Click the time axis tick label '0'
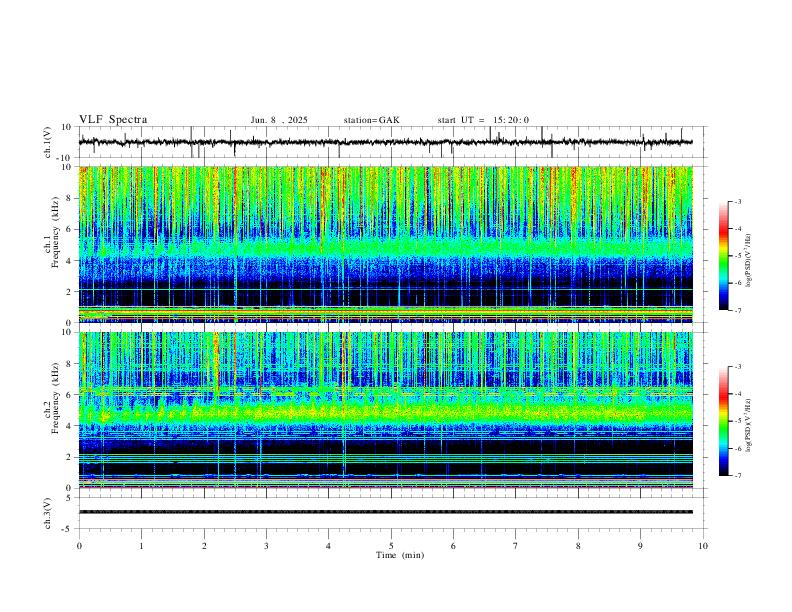Image resolution: width=792 pixels, height=612 pixels. pos(79,546)
